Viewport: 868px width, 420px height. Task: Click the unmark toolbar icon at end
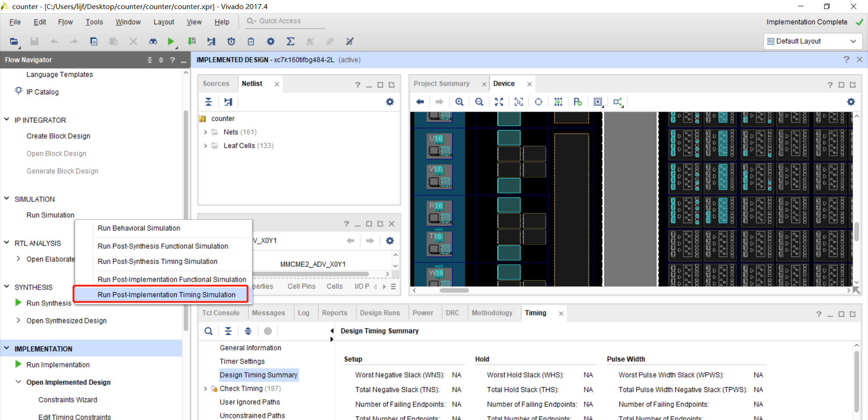pos(349,42)
